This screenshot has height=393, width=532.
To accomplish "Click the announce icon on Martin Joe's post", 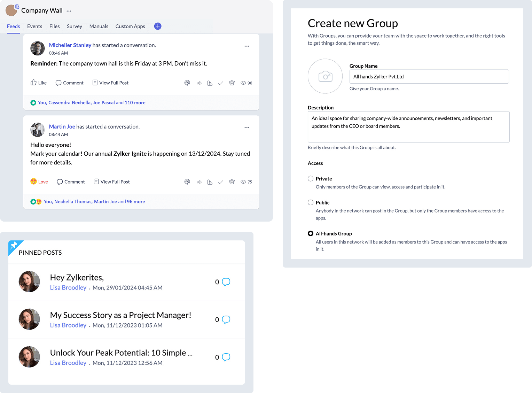I will point(187,182).
